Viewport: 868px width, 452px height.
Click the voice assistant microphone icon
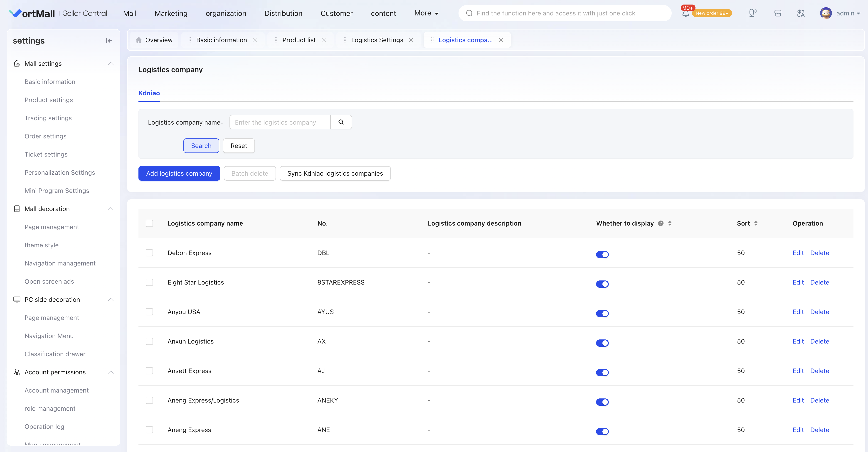(x=752, y=13)
